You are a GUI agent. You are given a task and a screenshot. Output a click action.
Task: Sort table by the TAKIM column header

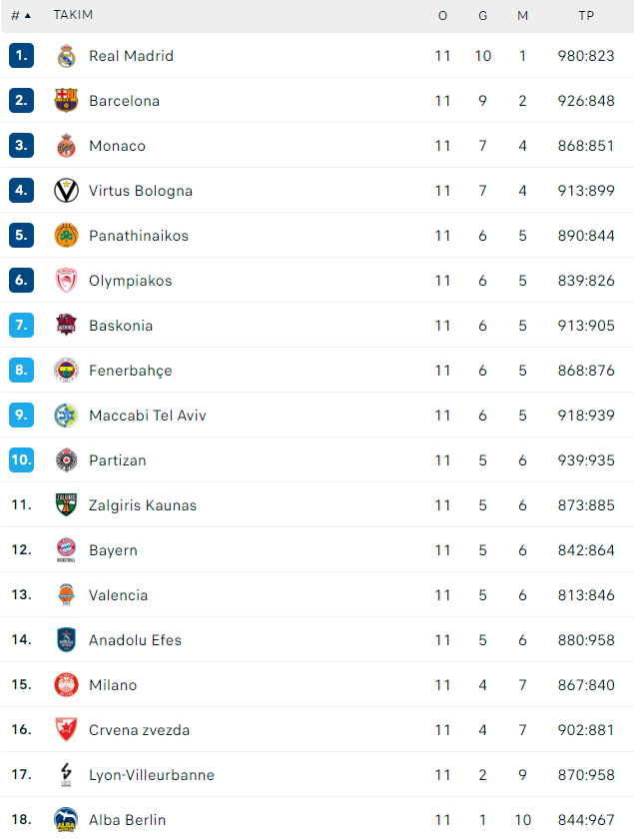coord(73,16)
